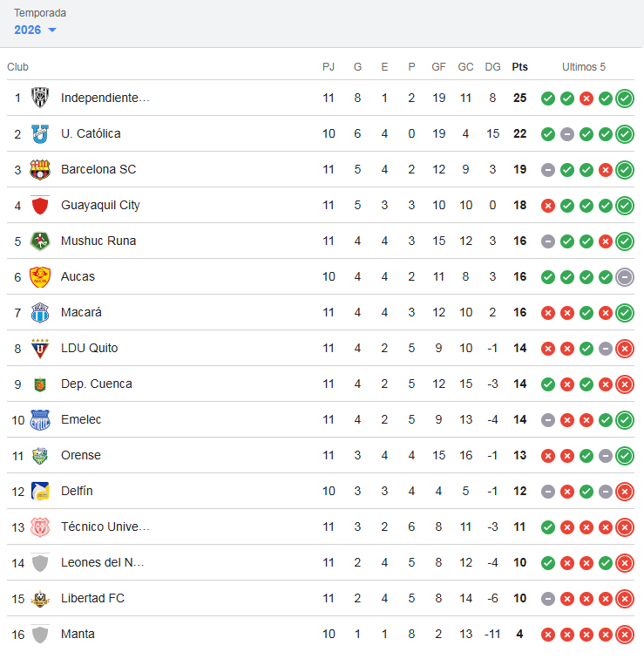The width and height of the screenshot is (644, 659).
Task: Click the DG column header
Action: coord(492,66)
